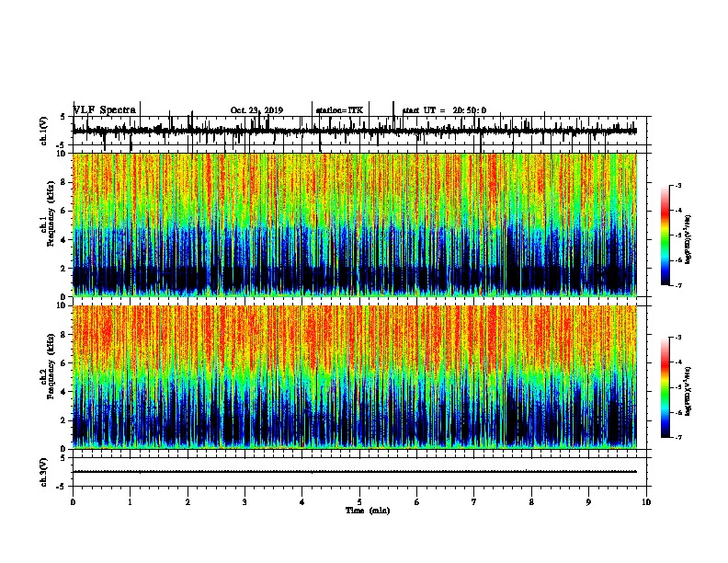Click the "Time (min)" axis label
This screenshot has width=728, height=563.
coord(368,511)
